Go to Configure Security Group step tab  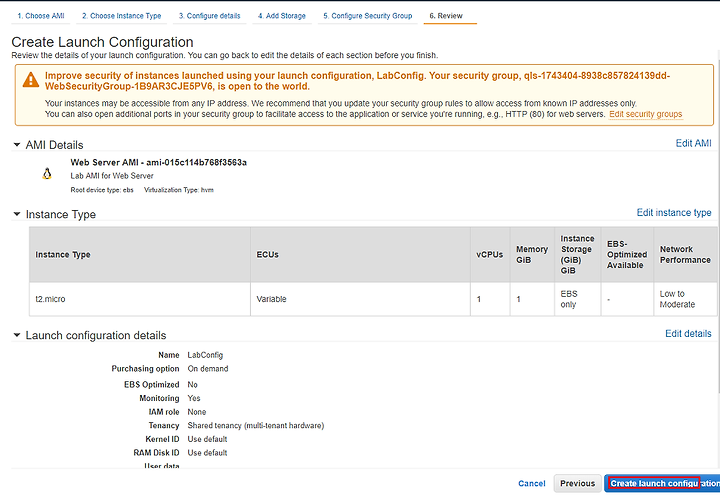[x=367, y=16]
